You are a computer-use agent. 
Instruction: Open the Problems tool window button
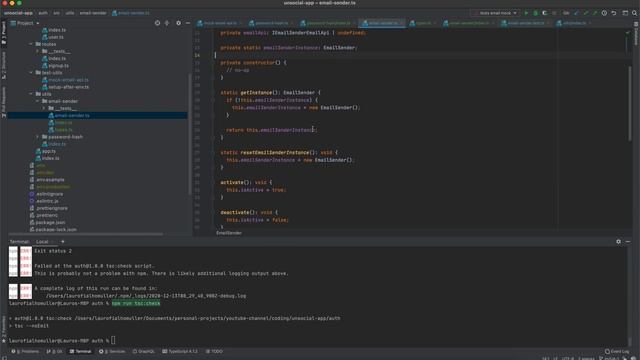[x=25, y=351]
